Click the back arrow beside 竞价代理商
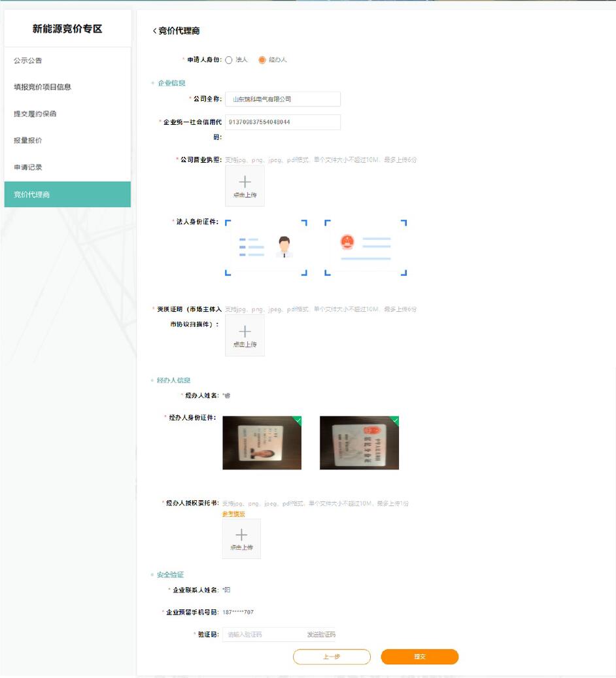 click(x=155, y=31)
